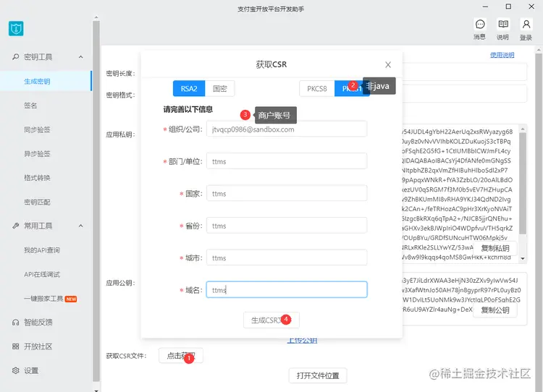Click the 生成CSR文件 button
543x392 pixels.
271,320
